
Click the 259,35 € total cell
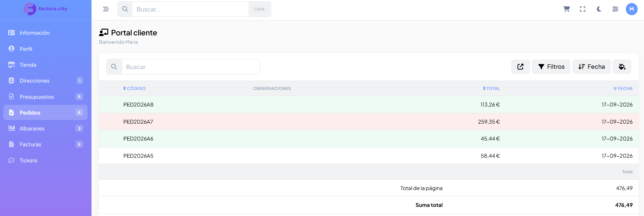489,122
